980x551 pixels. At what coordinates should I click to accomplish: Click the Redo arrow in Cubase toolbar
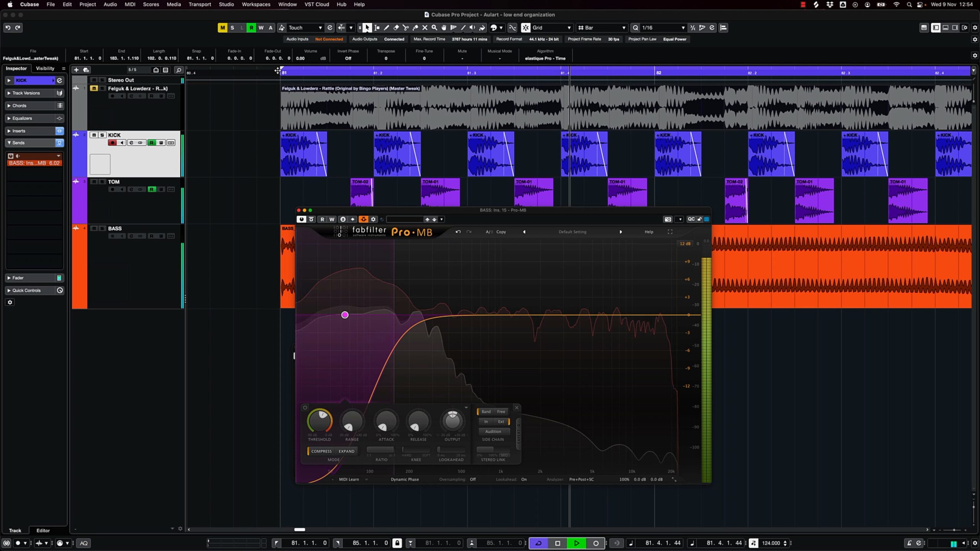(18, 28)
